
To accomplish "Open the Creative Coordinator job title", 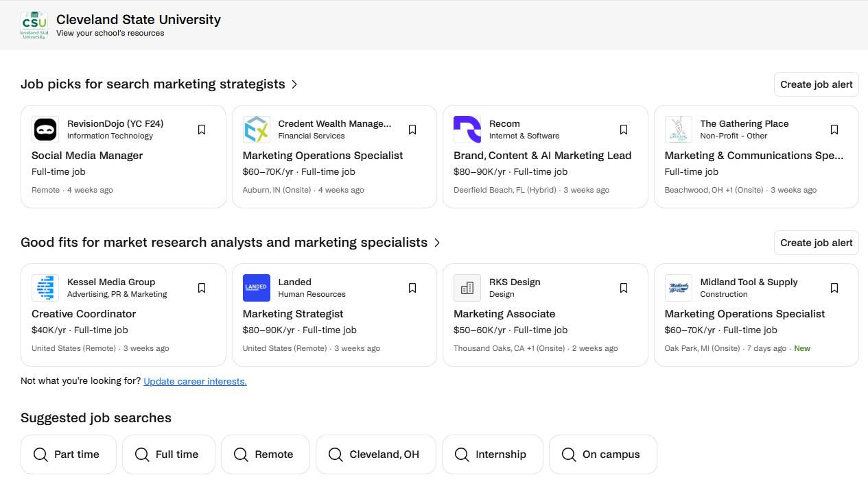I will 84,314.
